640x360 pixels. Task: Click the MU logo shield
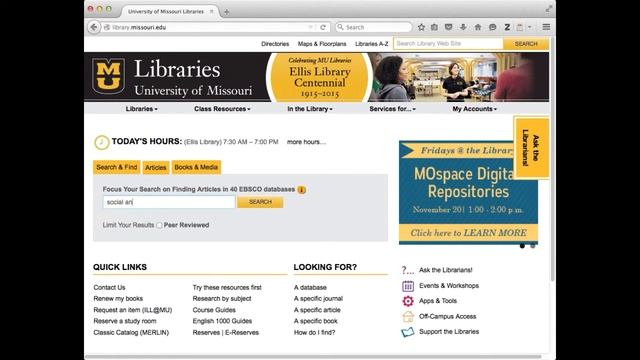click(x=108, y=76)
